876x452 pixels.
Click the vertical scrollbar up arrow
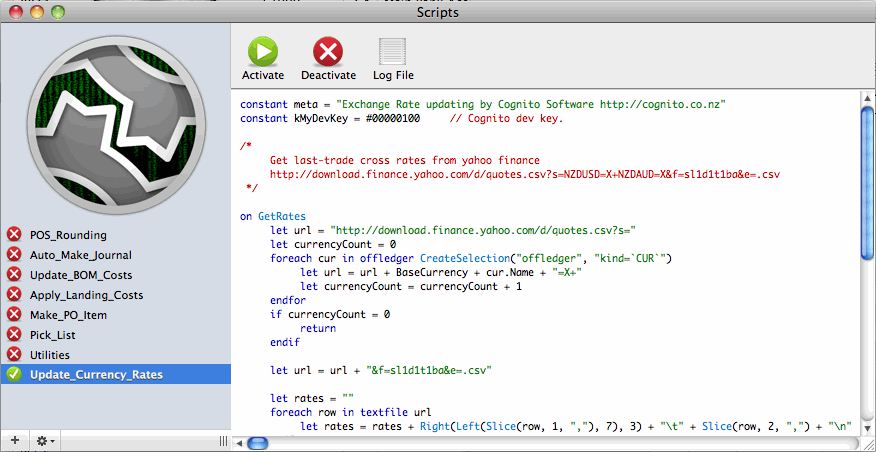(868, 98)
